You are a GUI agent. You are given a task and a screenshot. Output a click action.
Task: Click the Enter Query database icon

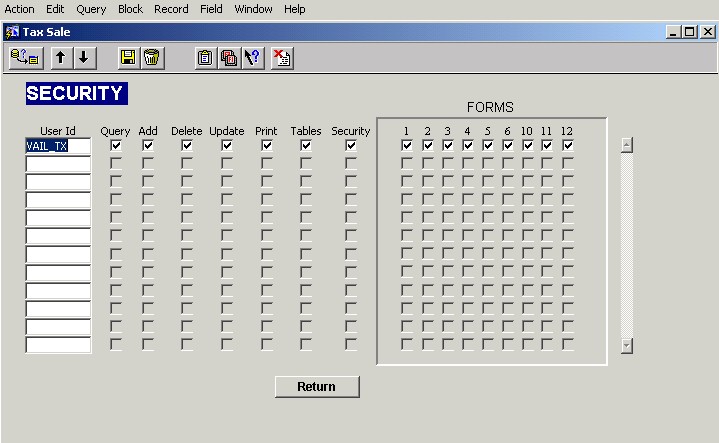coord(26,58)
